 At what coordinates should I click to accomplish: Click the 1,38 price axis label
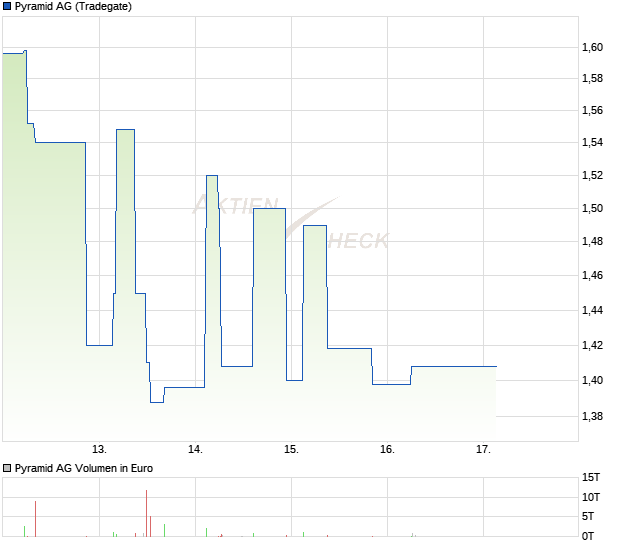pos(592,416)
